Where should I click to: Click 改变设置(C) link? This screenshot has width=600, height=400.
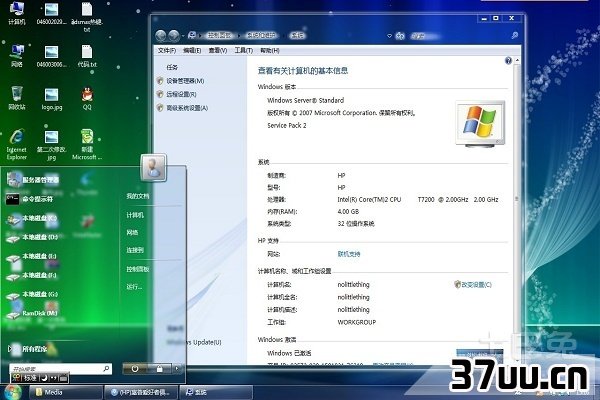[x=473, y=284]
